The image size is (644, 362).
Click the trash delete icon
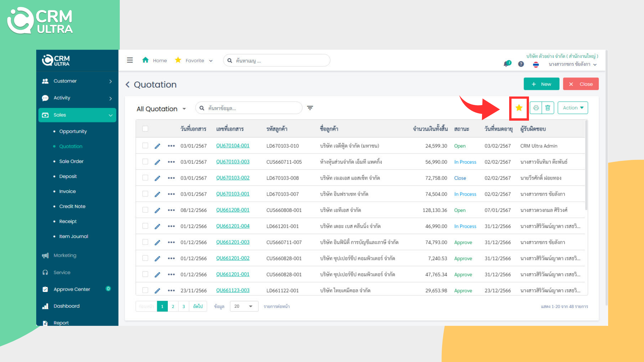548,108
